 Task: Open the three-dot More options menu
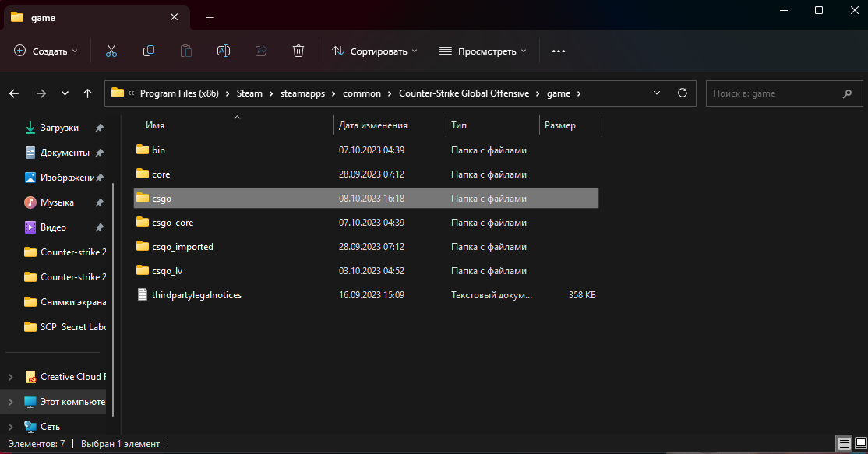(558, 51)
